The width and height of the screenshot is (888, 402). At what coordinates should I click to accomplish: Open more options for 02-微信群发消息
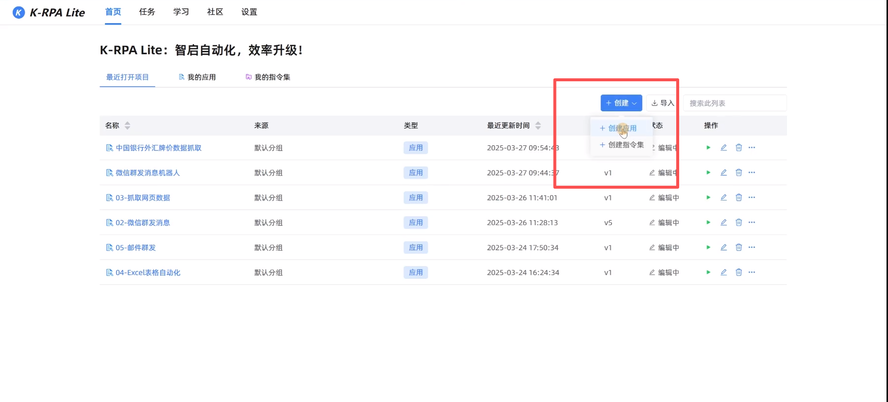coord(752,223)
